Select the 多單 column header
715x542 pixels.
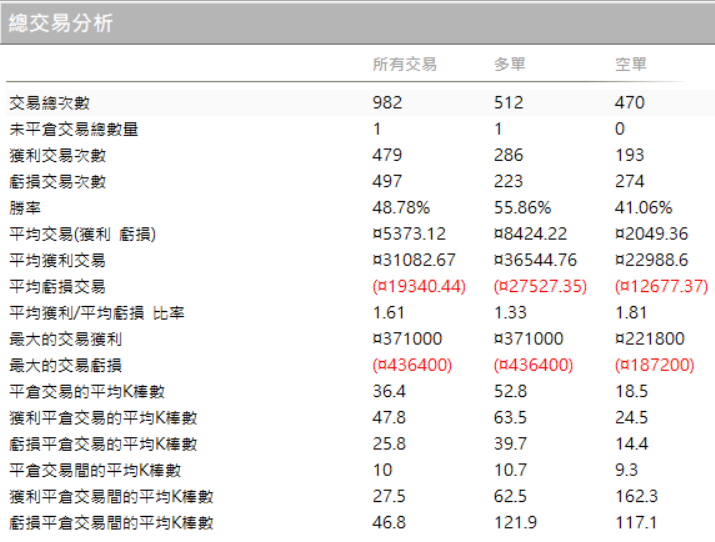[510, 64]
